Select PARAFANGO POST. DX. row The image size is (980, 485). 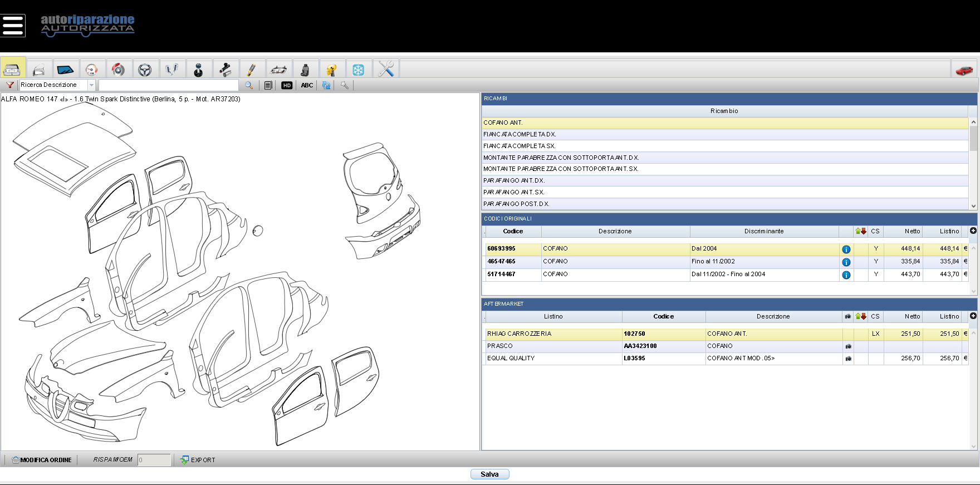(x=725, y=204)
